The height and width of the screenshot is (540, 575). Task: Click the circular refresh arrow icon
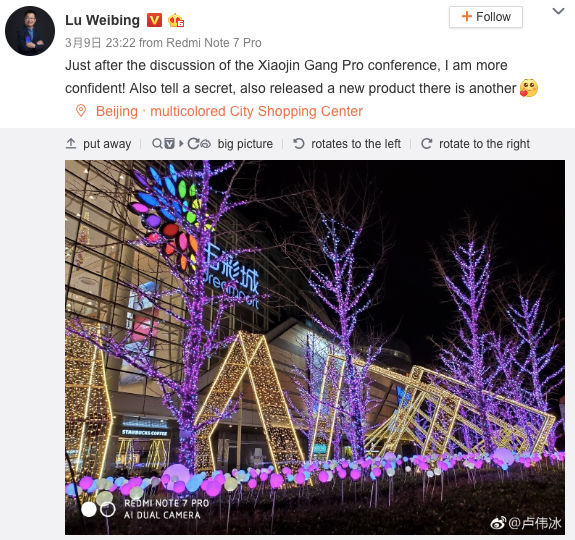coord(193,143)
